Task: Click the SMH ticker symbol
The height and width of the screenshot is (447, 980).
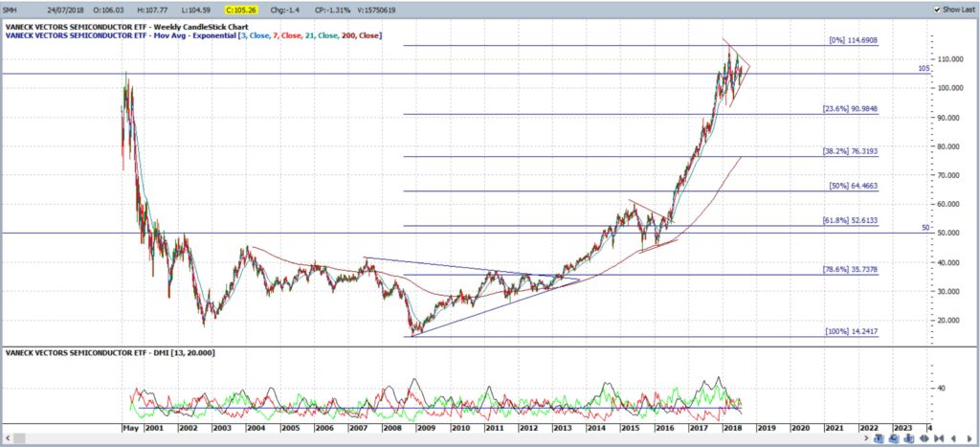Action: click(10, 10)
